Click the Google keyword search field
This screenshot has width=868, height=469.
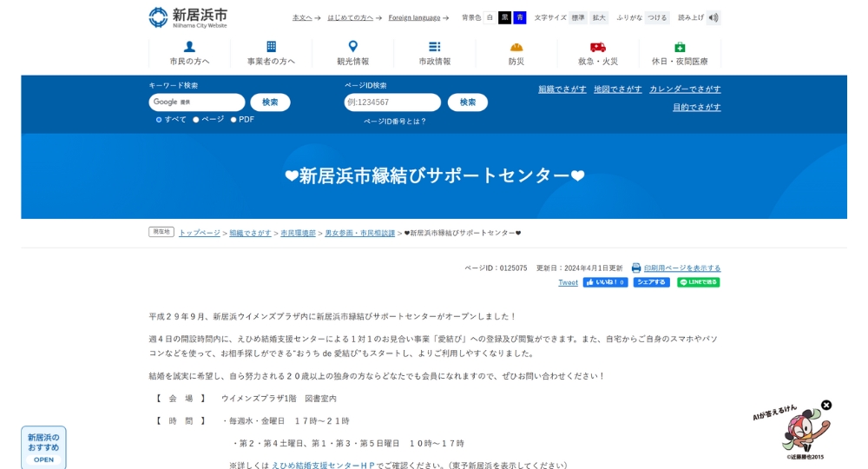pyautogui.click(x=197, y=102)
